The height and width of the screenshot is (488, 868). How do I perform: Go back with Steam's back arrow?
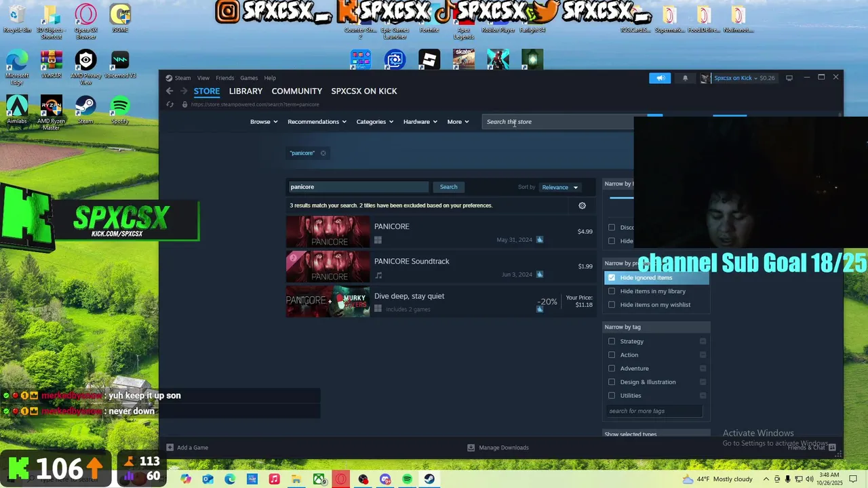[170, 91]
